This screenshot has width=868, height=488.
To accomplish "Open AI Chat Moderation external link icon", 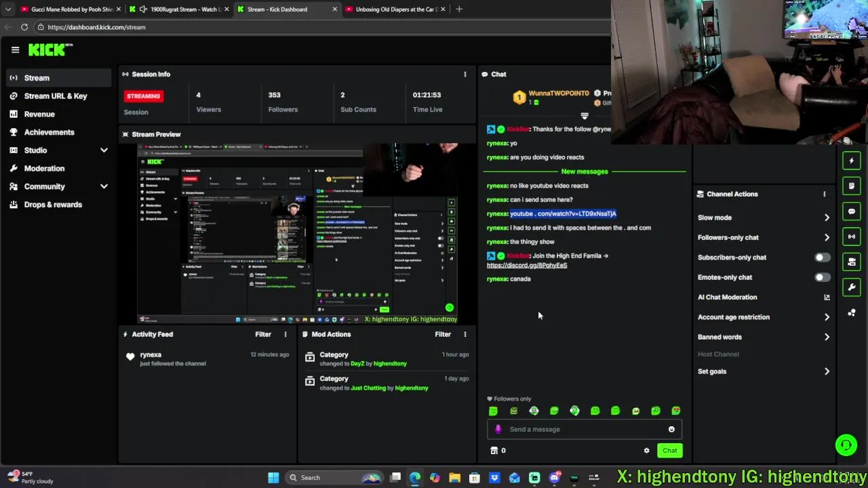I will [827, 298].
